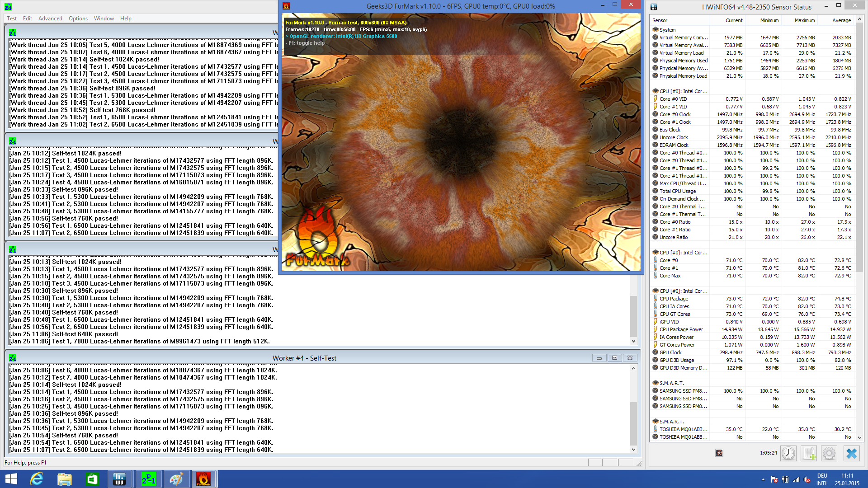
Task: Click the System sensor group header
Action: point(667,30)
